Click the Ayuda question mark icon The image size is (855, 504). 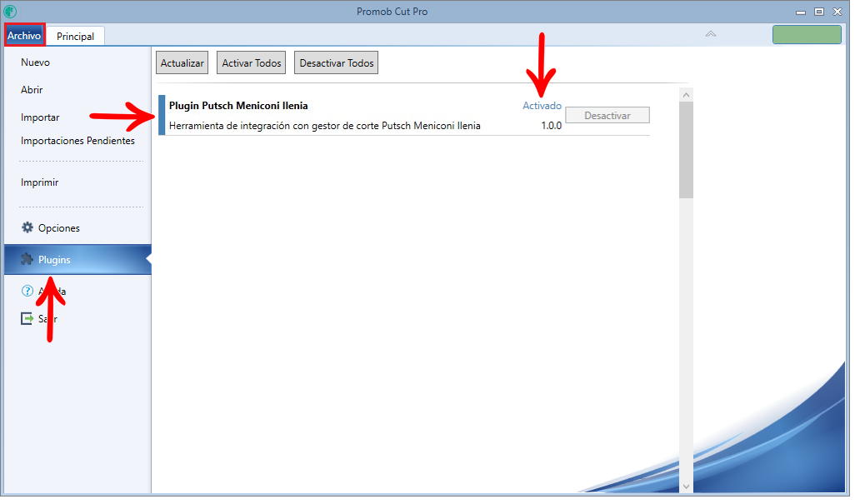(27, 291)
